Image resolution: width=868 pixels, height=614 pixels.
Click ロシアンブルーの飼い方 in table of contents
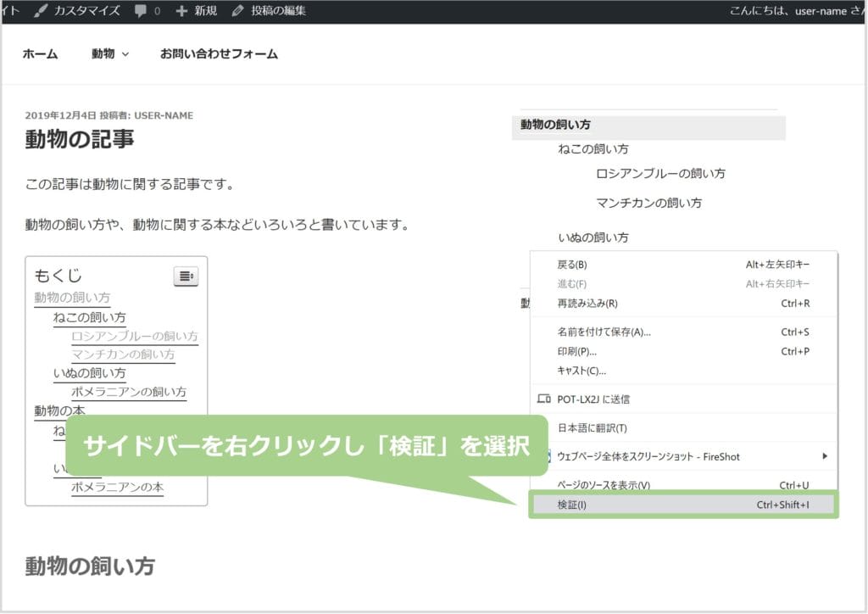click(135, 337)
